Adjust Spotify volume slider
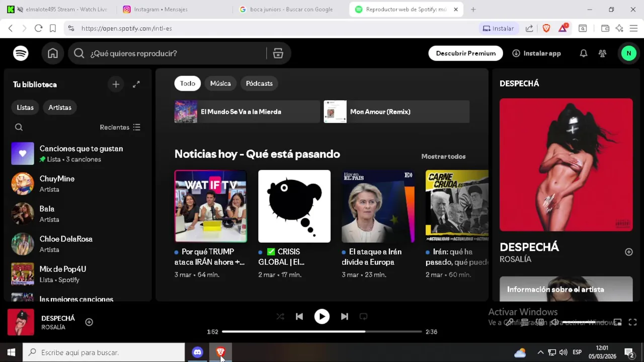The image size is (644, 362). click(x=585, y=322)
